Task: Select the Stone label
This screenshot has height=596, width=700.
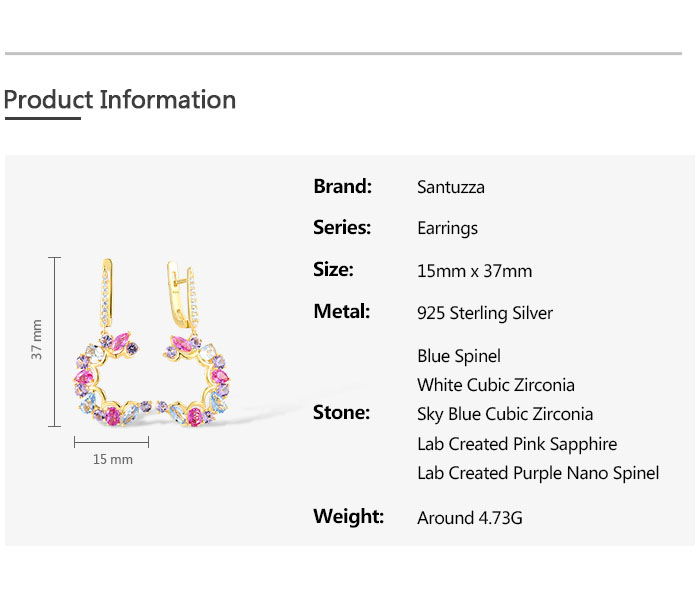Action: tap(341, 413)
